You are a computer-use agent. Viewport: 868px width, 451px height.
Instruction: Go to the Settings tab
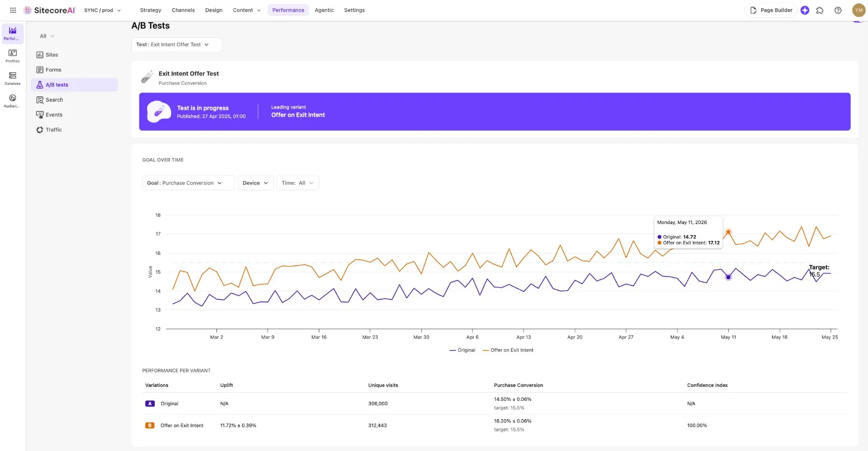354,10
